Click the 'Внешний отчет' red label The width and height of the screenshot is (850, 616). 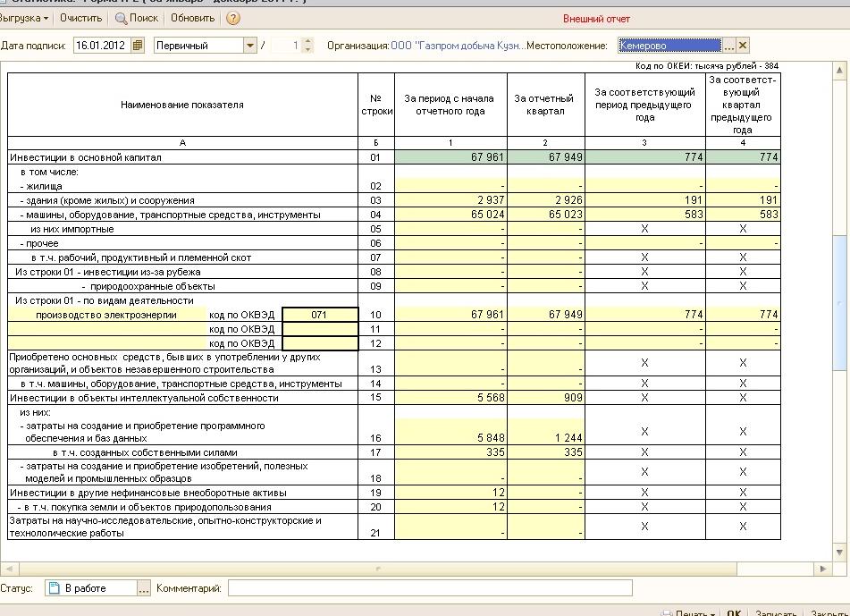[x=596, y=19]
